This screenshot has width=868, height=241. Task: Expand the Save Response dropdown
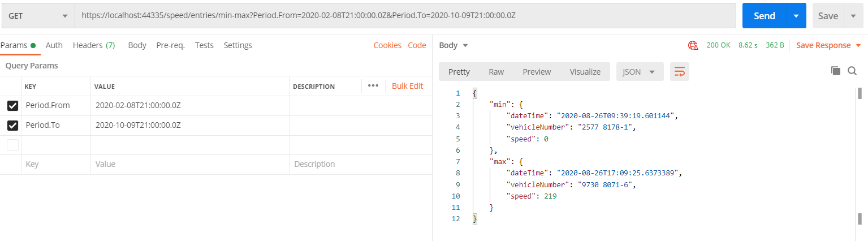coord(858,45)
